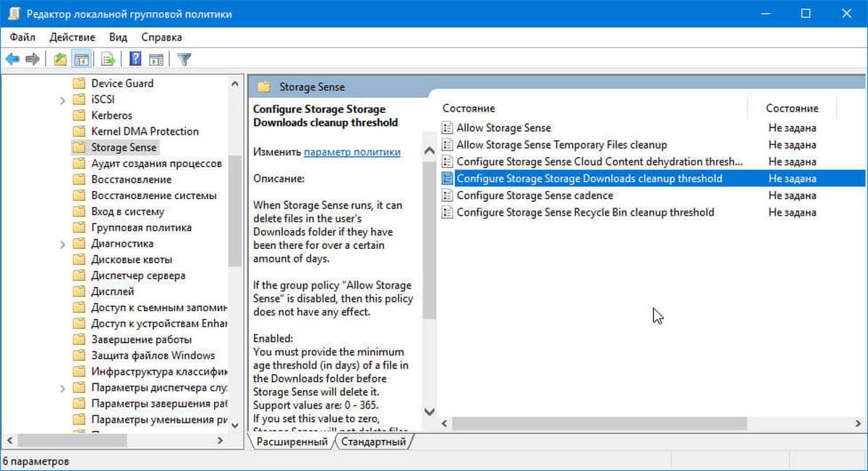Image resolution: width=868 pixels, height=471 pixels.
Task: Click the Kernel DMA Protection folder icon
Action: coord(79,131)
